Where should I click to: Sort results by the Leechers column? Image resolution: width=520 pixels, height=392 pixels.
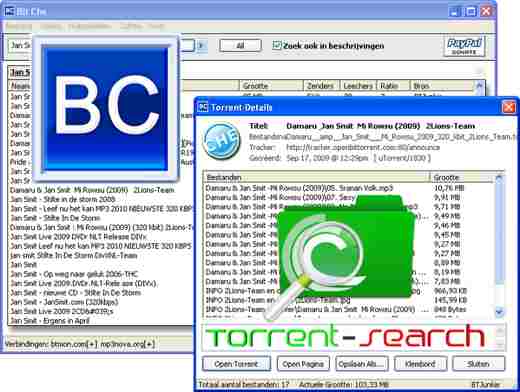coord(358,86)
